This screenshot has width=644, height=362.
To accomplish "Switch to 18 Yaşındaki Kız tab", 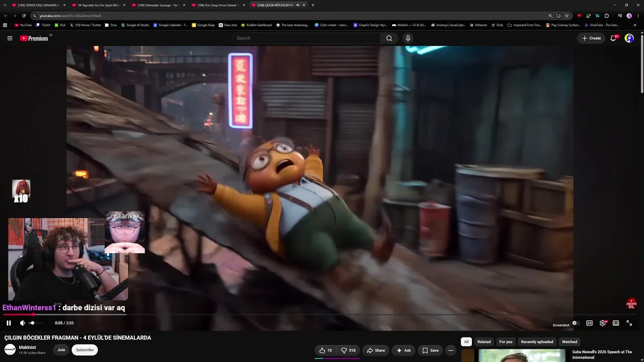I will [x=98, y=5].
